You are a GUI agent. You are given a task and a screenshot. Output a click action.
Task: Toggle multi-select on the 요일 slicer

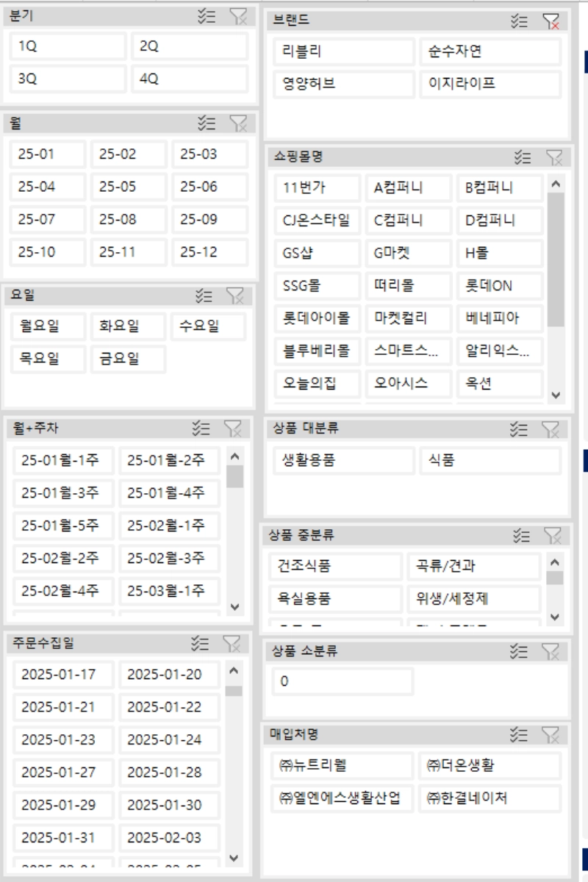coord(204,295)
